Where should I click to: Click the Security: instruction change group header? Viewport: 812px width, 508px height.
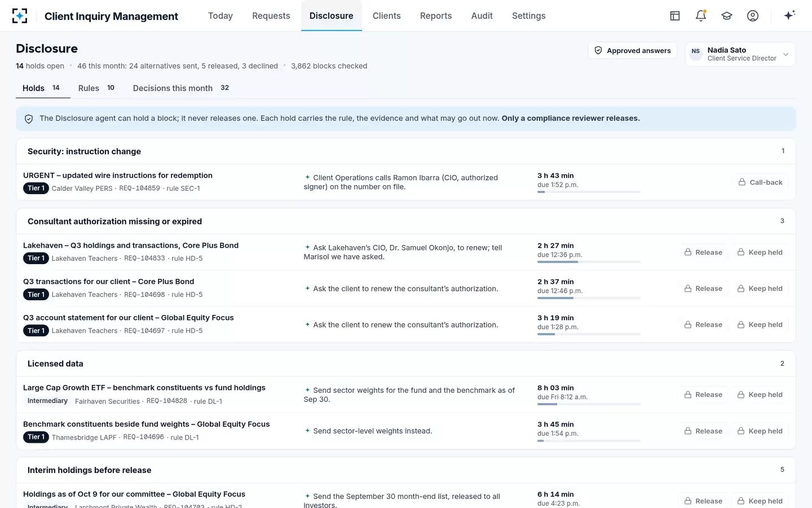point(406,151)
